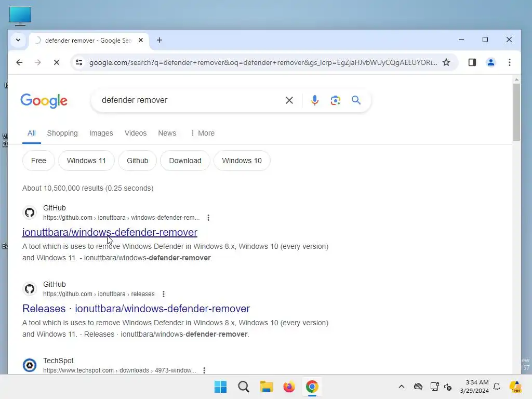532x399 pixels.
Task: Open taskbar Search
Action: 244,387
